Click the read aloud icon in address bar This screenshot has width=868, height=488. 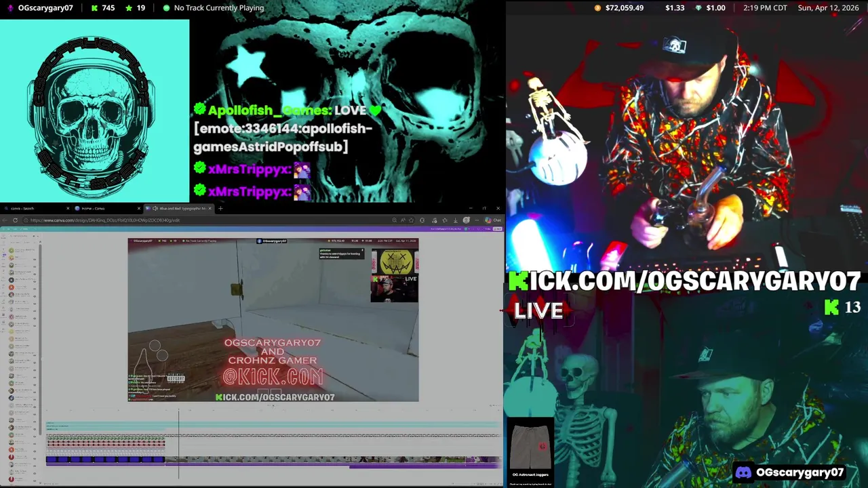403,220
